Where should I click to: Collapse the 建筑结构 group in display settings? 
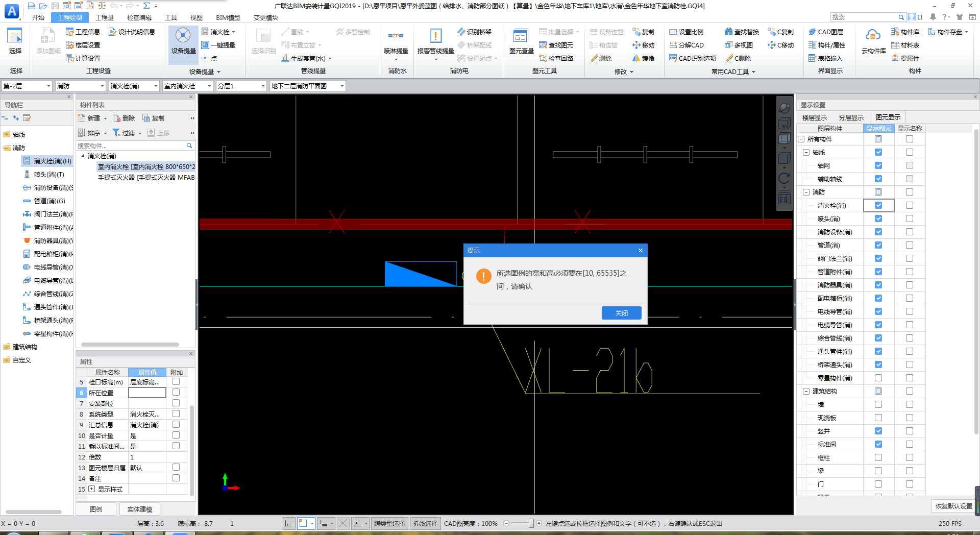(x=806, y=391)
